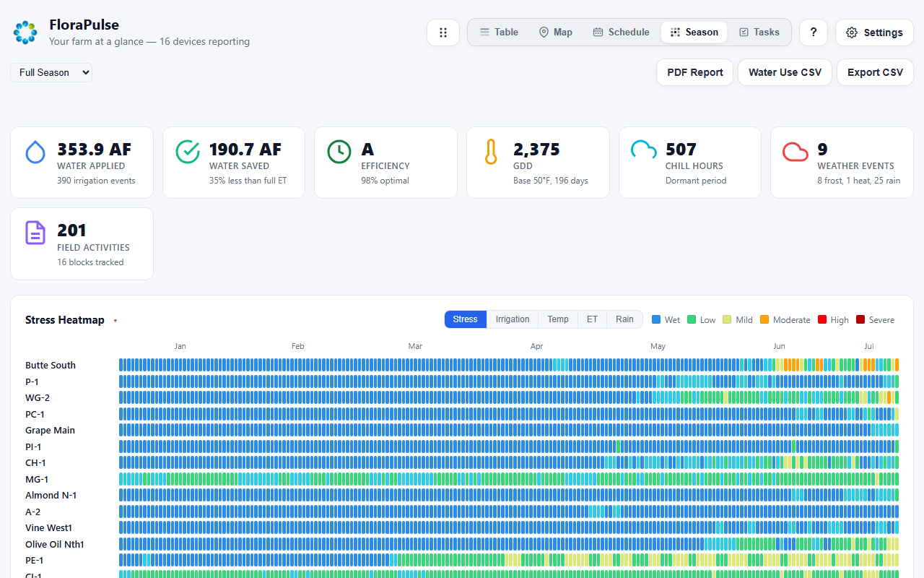924x578 pixels.
Task: Click the MG-1 row label
Action: [x=37, y=480]
